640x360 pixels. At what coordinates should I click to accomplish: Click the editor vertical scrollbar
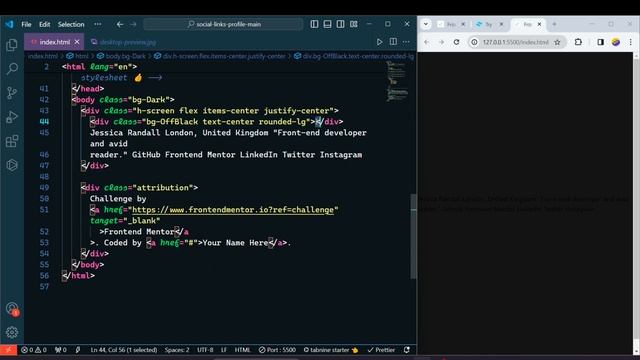point(413,236)
